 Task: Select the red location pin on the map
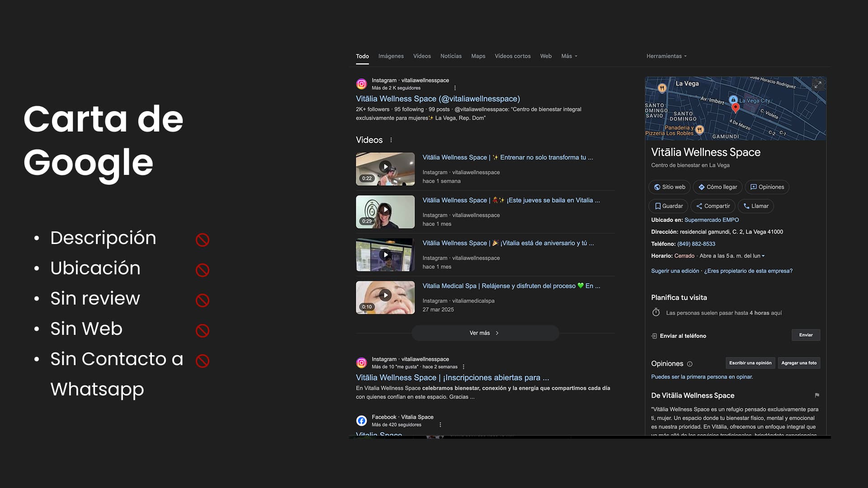tap(736, 108)
